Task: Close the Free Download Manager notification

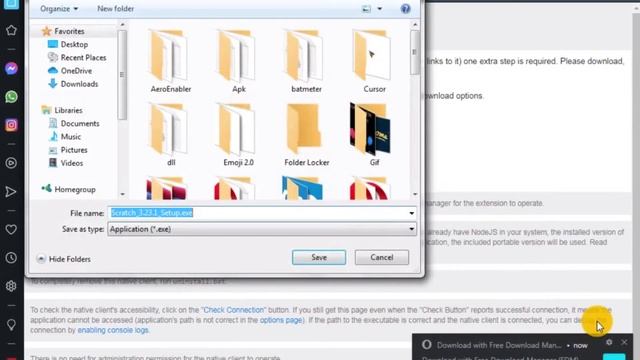Action: point(624,342)
